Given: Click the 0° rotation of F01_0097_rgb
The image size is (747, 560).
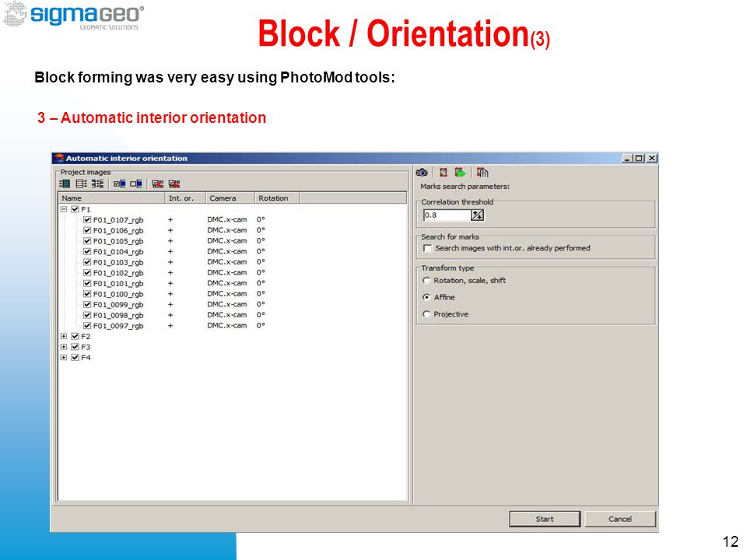Looking at the screenshot, I should point(261,325).
